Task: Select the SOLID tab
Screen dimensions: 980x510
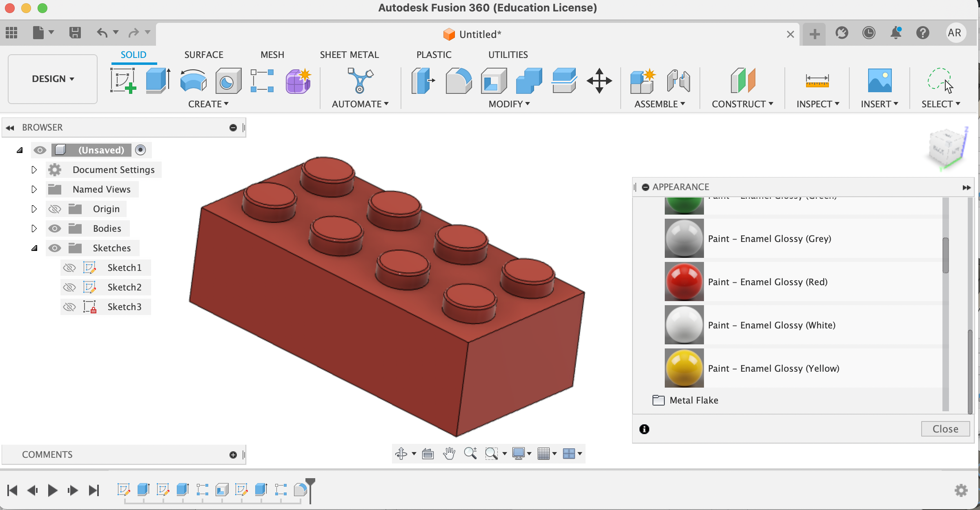Action: tap(134, 55)
